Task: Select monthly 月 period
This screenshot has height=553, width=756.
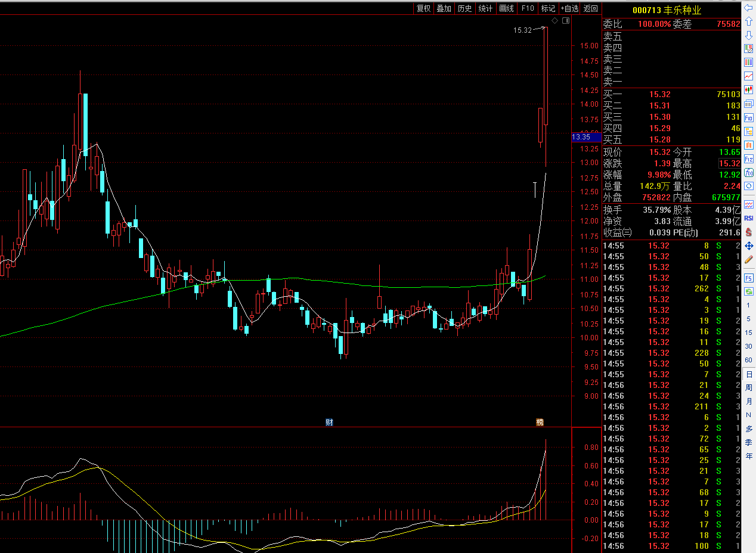Action: pos(748,401)
